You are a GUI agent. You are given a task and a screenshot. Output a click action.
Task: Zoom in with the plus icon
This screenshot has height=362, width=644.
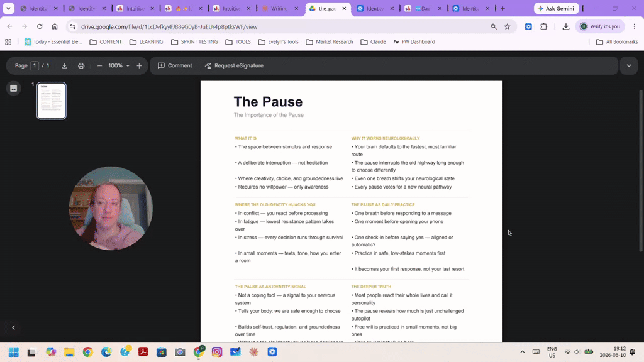tap(139, 65)
